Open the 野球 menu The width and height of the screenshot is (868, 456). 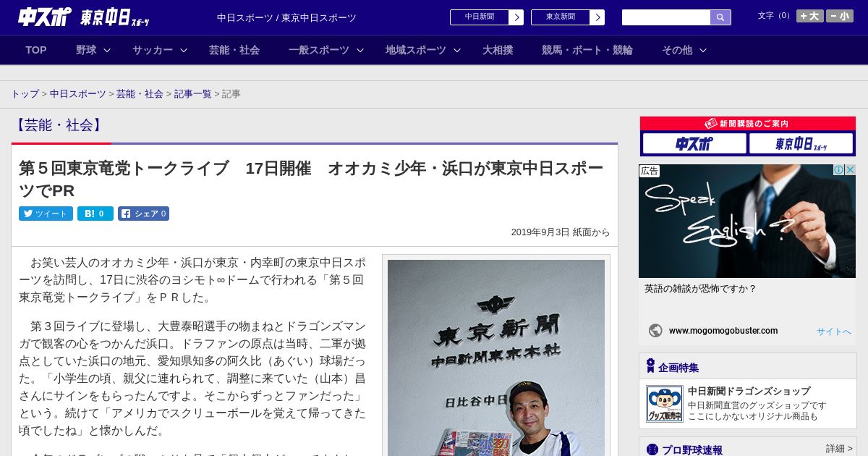click(86, 50)
